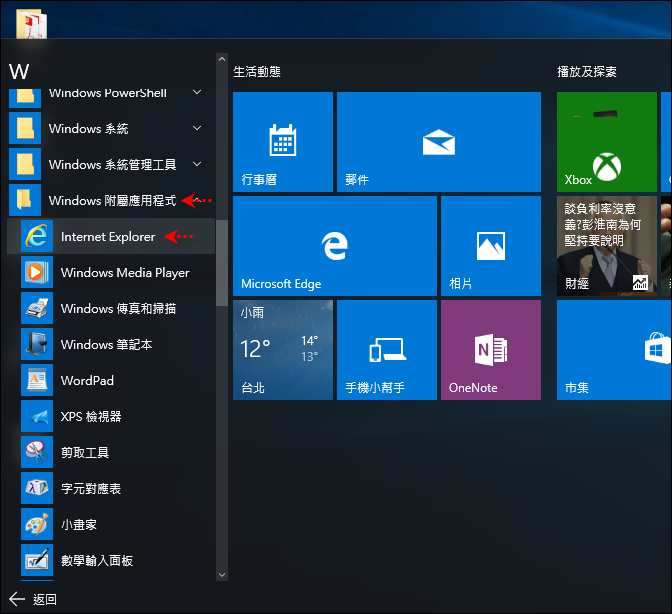Viewport: 672px width, 614px height.
Task: Click the 返回 back button
Action: (x=33, y=599)
